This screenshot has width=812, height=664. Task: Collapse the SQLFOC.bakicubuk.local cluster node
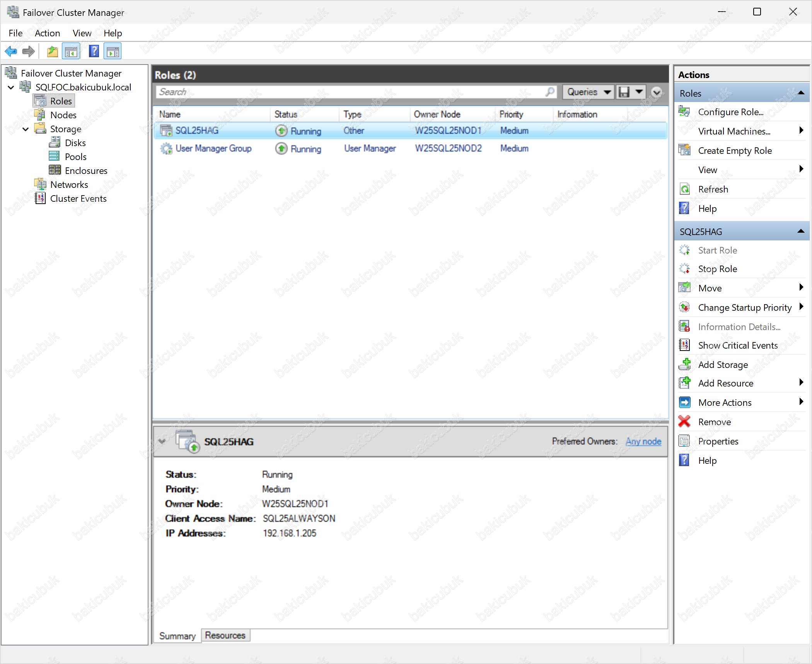point(11,87)
